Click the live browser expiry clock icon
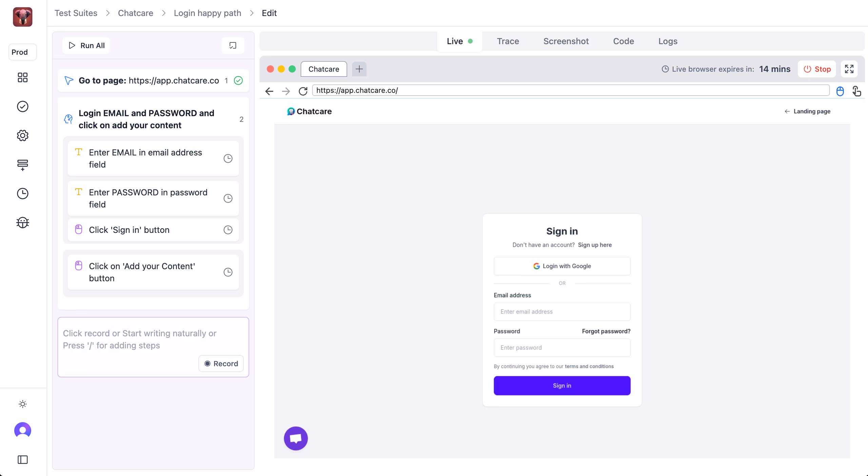Viewport: 868px width, 476px height. point(665,69)
